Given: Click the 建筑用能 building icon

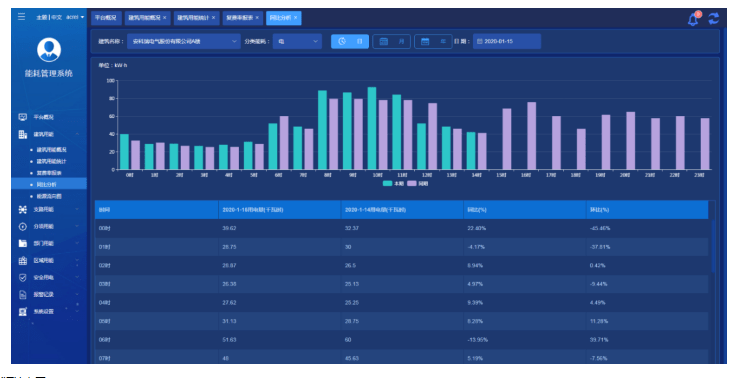Looking at the screenshot, I should (23, 135).
